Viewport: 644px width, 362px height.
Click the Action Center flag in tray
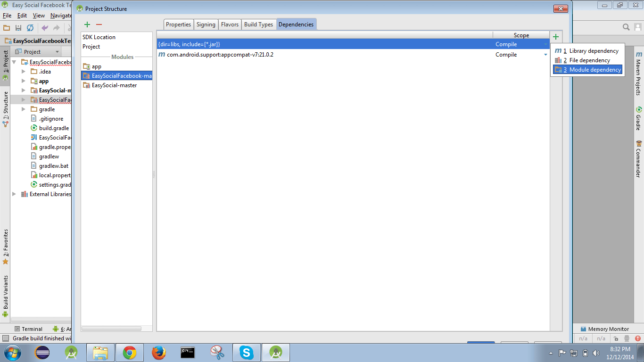(562, 353)
